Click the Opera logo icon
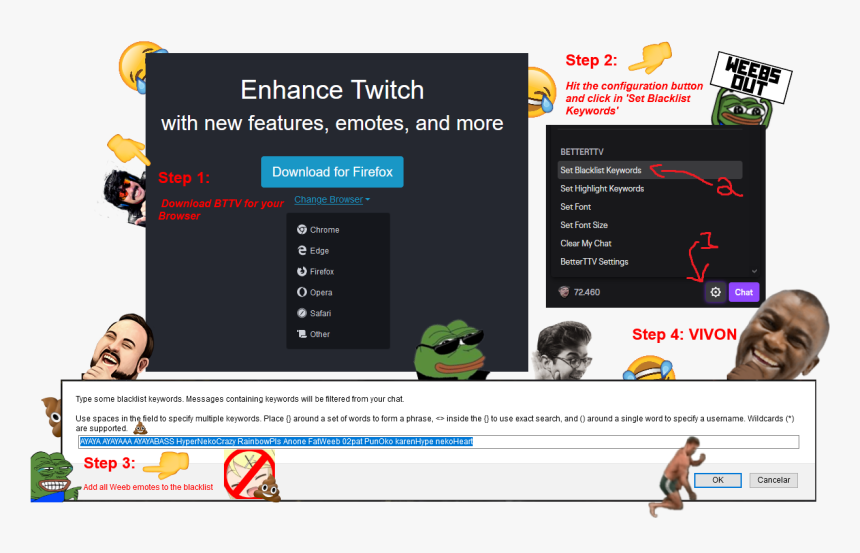Screen dimensions: 860x553 (x=302, y=292)
